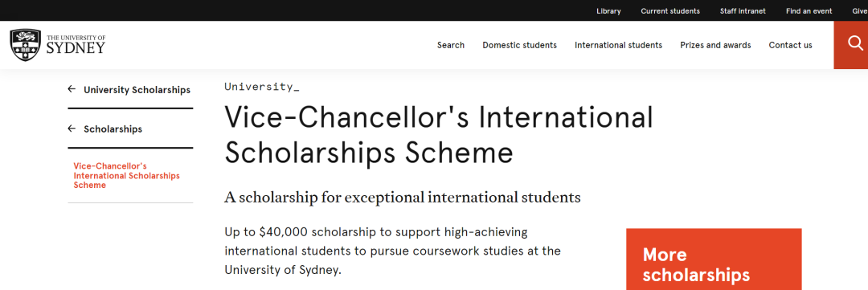Open the Staff intranet link
Viewport: 868px width, 290px height.
(x=743, y=11)
